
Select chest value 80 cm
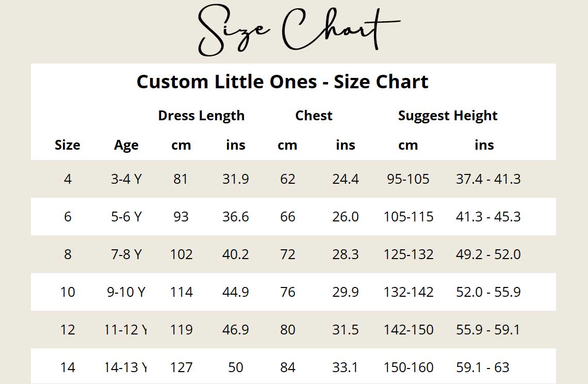point(288,330)
